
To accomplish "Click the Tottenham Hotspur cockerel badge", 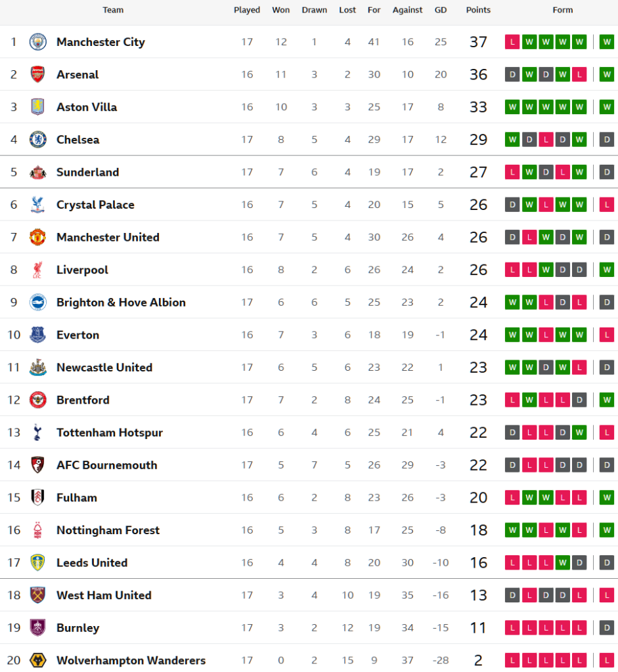I will tap(38, 432).
